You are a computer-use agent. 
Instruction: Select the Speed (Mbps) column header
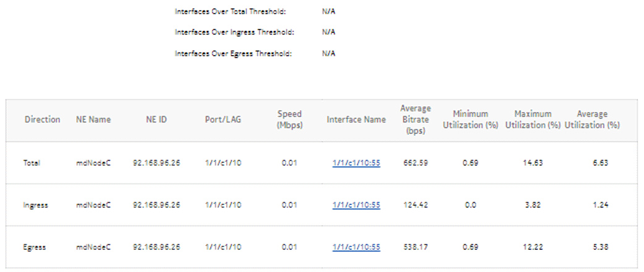point(289,119)
